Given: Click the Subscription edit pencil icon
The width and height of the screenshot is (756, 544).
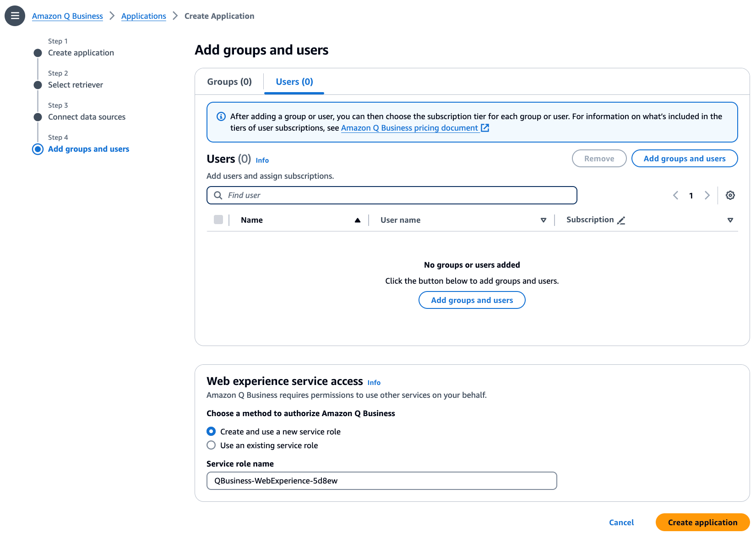Looking at the screenshot, I should click(621, 220).
